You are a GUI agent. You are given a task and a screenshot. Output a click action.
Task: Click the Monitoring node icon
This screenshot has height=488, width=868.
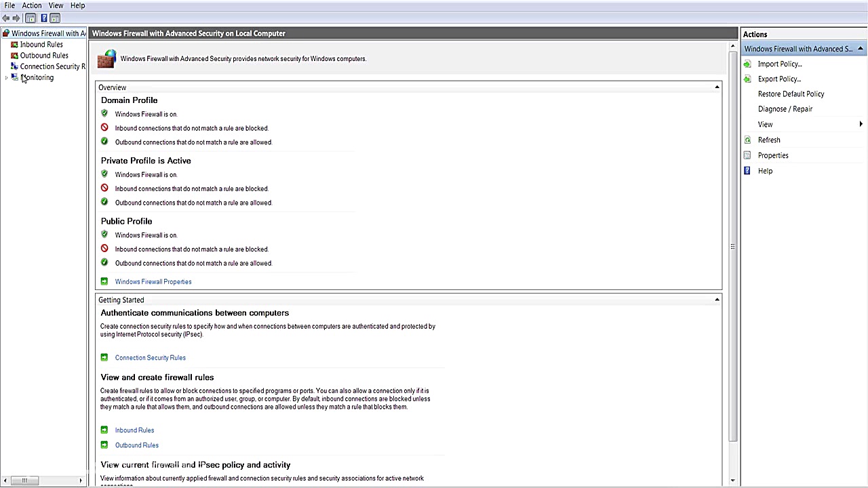pos(15,77)
